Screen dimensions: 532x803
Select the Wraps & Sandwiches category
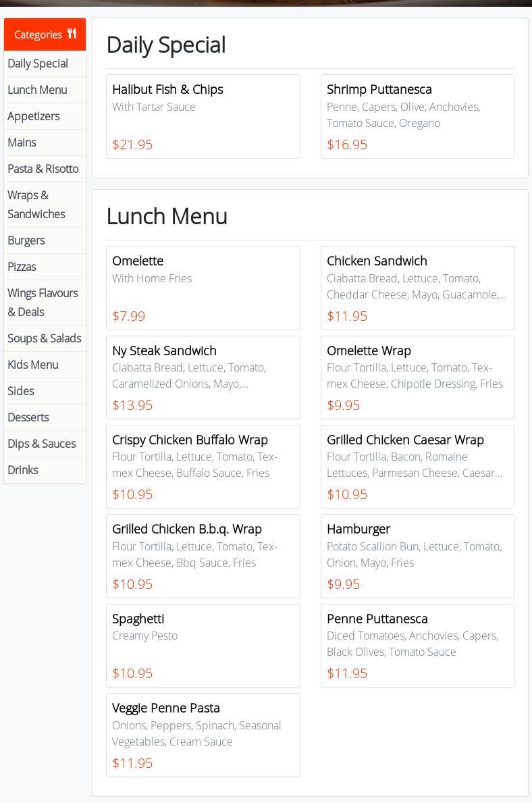45,205
